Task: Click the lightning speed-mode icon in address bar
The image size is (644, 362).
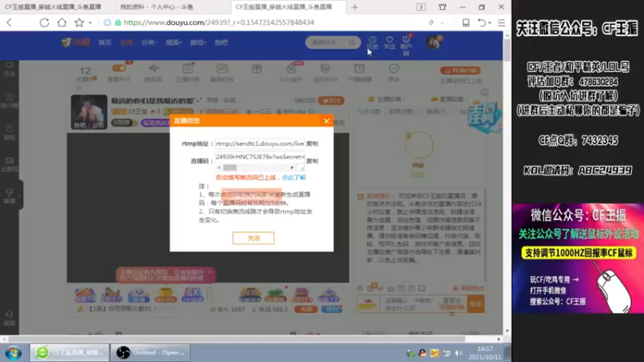Action: pos(431,23)
